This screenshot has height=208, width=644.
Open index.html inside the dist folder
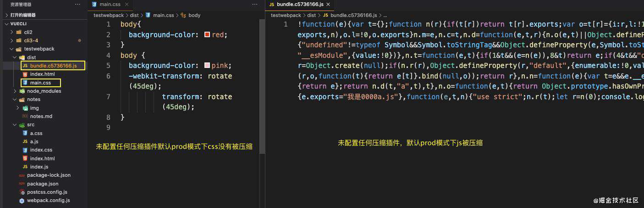(42, 74)
